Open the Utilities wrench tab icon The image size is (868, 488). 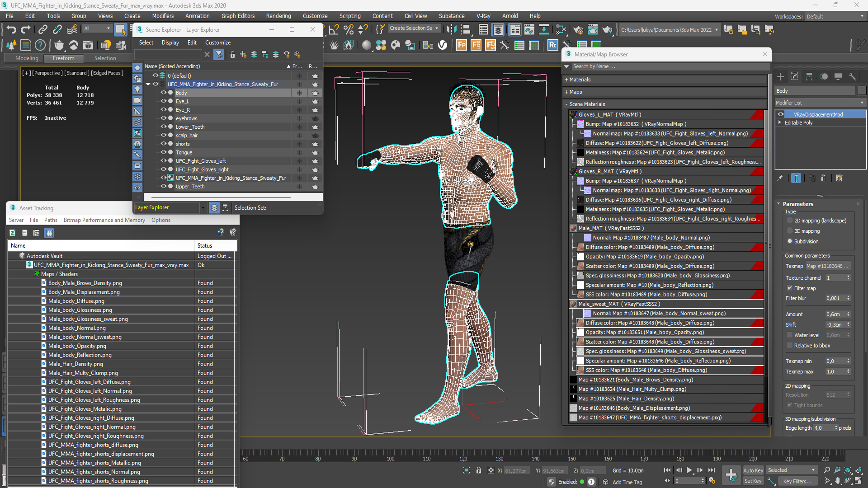[x=852, y=77]
